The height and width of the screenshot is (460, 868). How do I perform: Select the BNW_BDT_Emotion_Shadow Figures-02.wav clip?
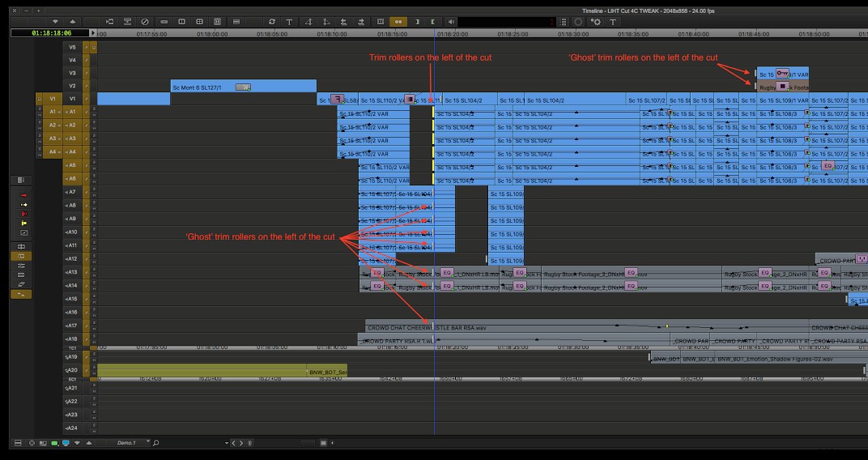pos(792,359)
